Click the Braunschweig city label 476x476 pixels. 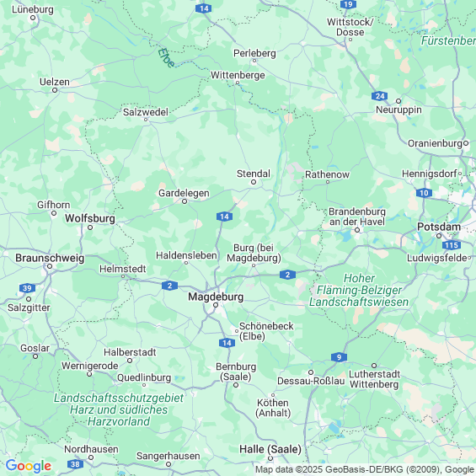tap(50, 258)
